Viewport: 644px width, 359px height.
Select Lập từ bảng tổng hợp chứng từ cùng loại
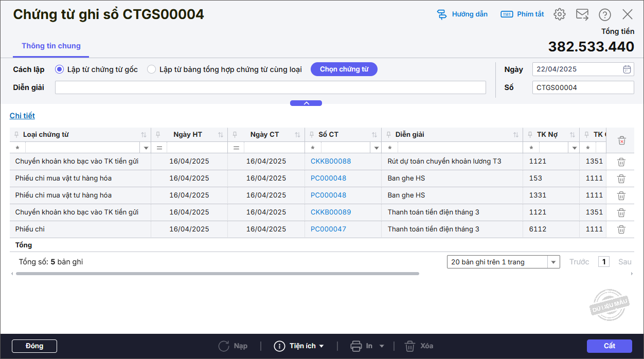click(152, 69)
